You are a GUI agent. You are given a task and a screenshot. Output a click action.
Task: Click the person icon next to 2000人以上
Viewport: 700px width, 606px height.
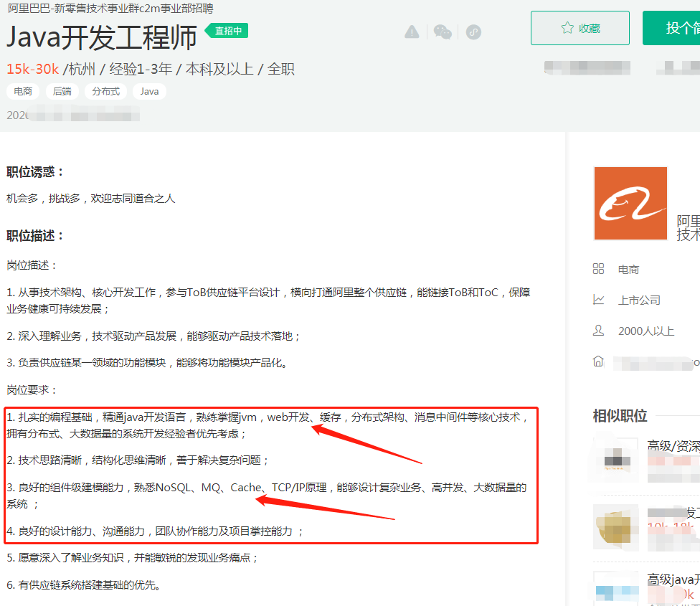[599, 331]
